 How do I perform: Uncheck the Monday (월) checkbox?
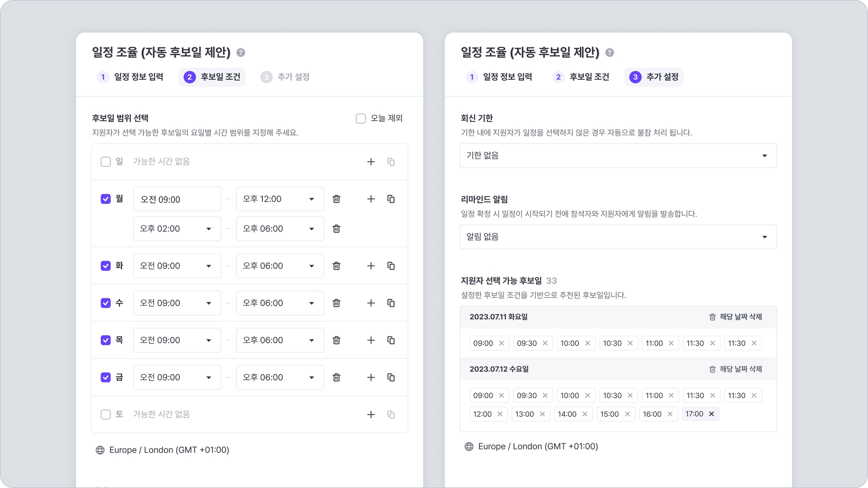coord(105,199)
